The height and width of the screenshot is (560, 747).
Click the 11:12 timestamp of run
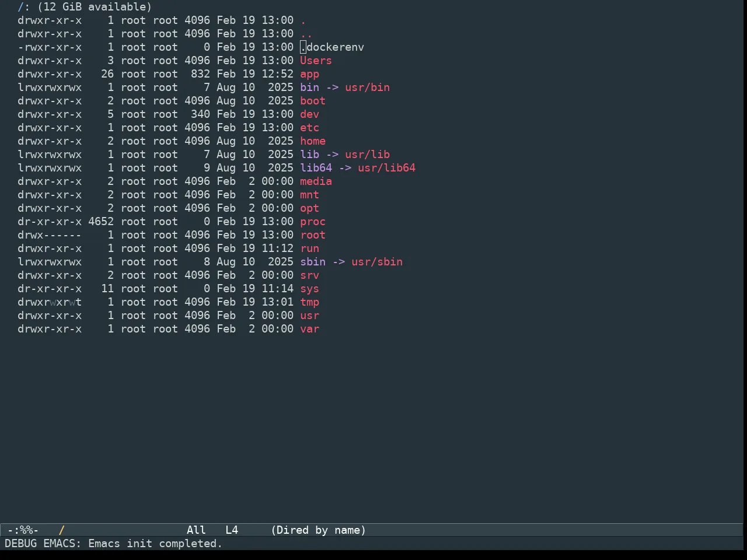click(x=277, y=249)
